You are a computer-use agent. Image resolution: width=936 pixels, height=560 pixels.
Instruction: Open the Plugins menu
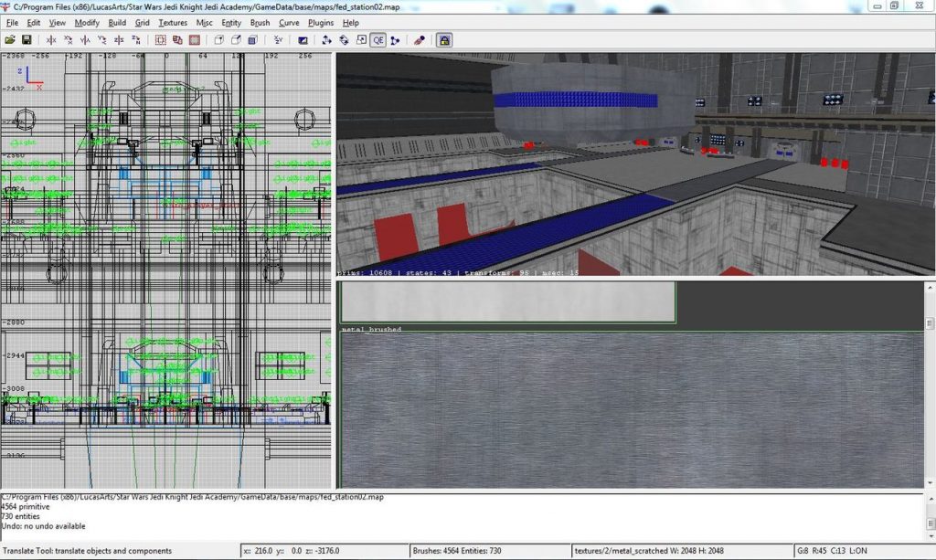click(321, 23)
